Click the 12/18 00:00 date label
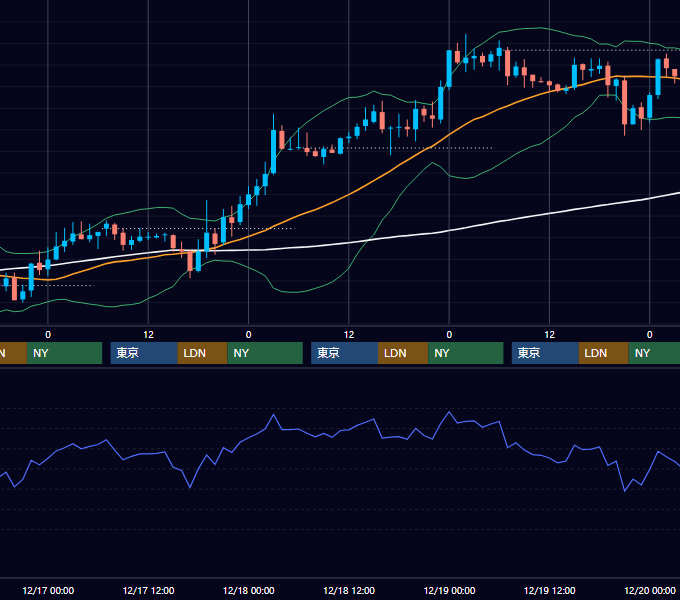This screenshot has height=600, width=680. (x=248, y=590)
